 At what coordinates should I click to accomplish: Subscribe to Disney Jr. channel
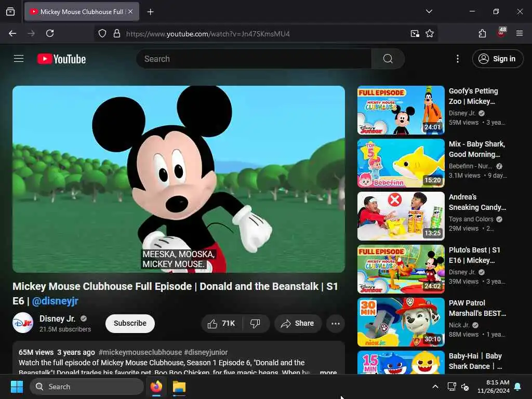click(130, 323)
